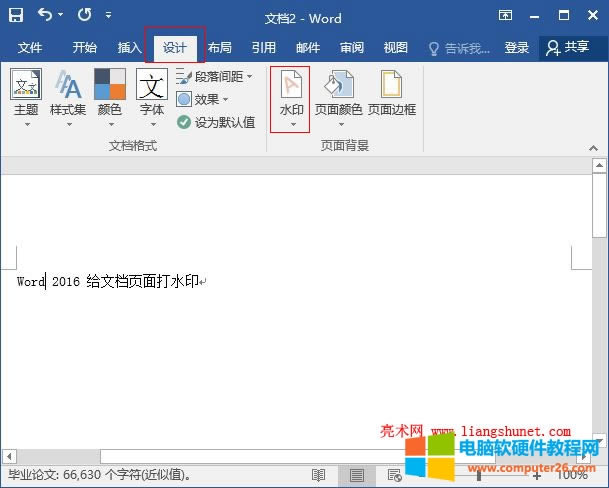Open 页面边框 page borders dialog

click(x=391, y=97)
